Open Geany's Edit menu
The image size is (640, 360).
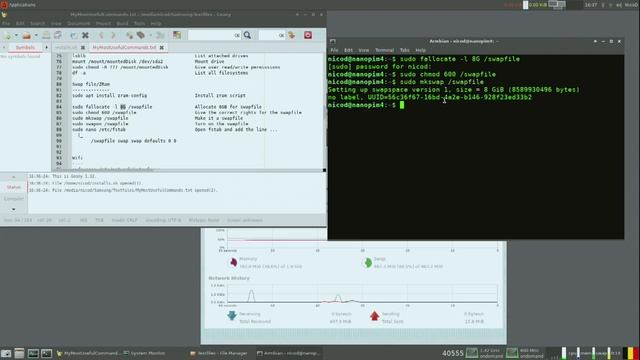click(20, 24)
